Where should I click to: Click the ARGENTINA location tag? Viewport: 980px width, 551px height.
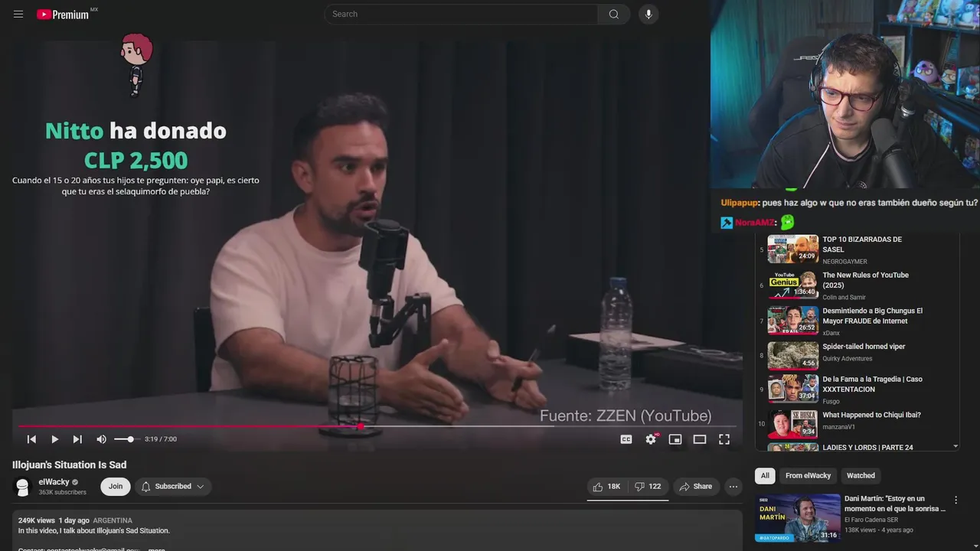pyautogui.click(x=113, y=520)
